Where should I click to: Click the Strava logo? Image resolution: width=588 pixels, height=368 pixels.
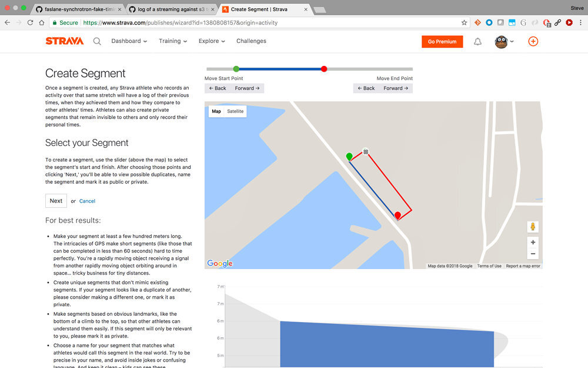point(65,41)
